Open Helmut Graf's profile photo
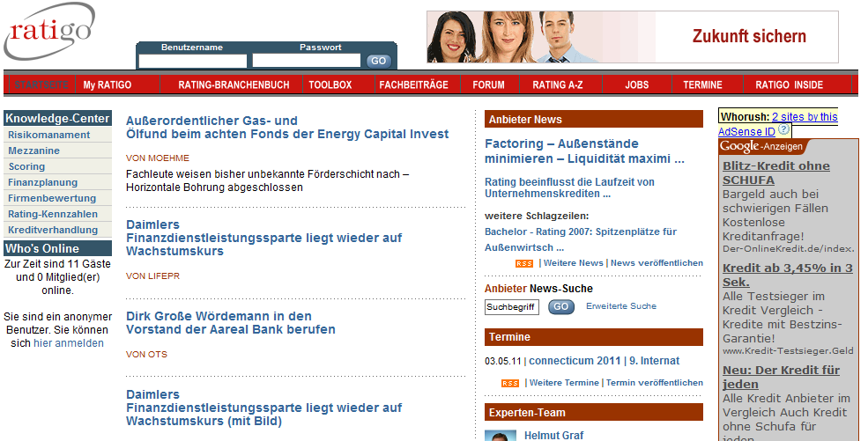 point(500,435)
